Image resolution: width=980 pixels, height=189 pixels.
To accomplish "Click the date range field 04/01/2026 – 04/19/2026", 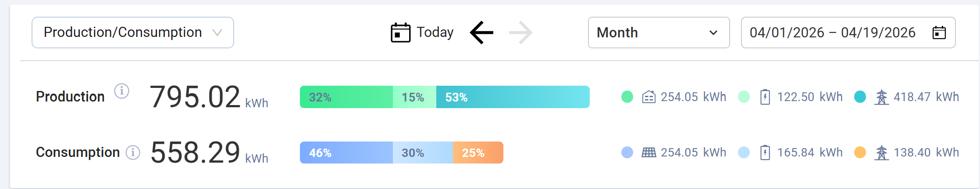I will [x=832, y=33].
